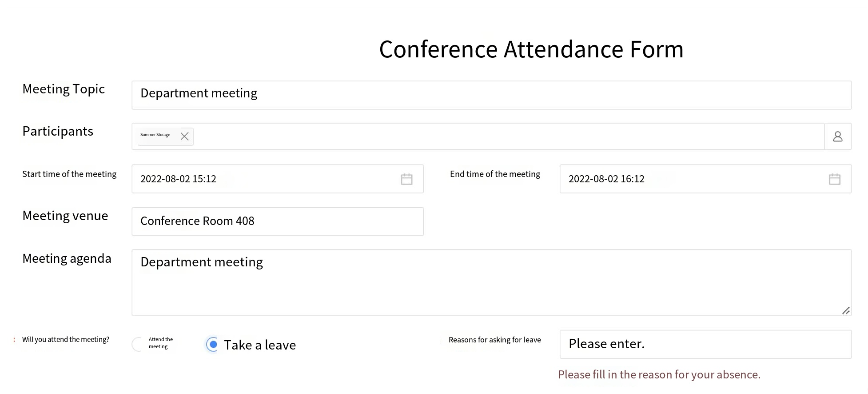Click the Meeting venue input field
868x394 pixels.
click(x=277, y=221)
